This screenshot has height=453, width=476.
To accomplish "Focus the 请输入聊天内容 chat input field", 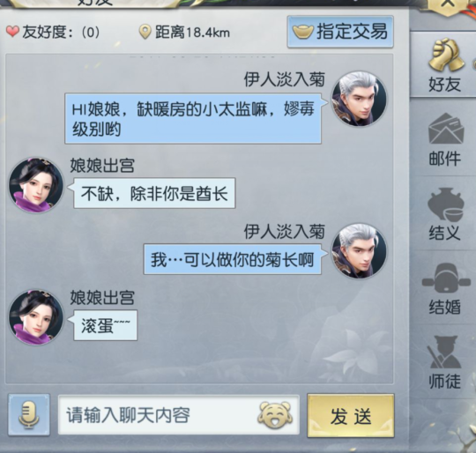I will click(178, 415).
